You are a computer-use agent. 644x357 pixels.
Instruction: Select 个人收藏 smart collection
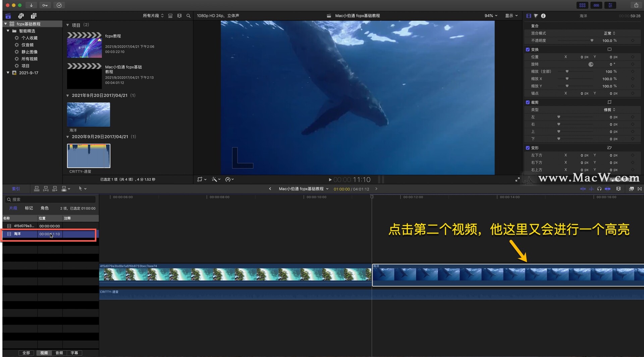[30, 38]
